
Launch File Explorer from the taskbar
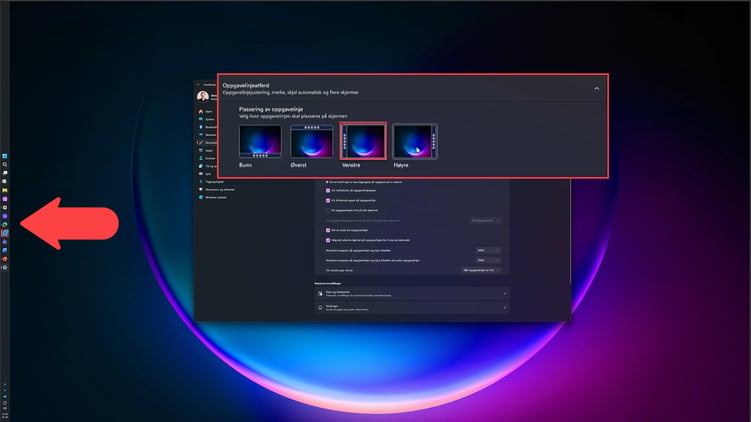pos(5,190)
